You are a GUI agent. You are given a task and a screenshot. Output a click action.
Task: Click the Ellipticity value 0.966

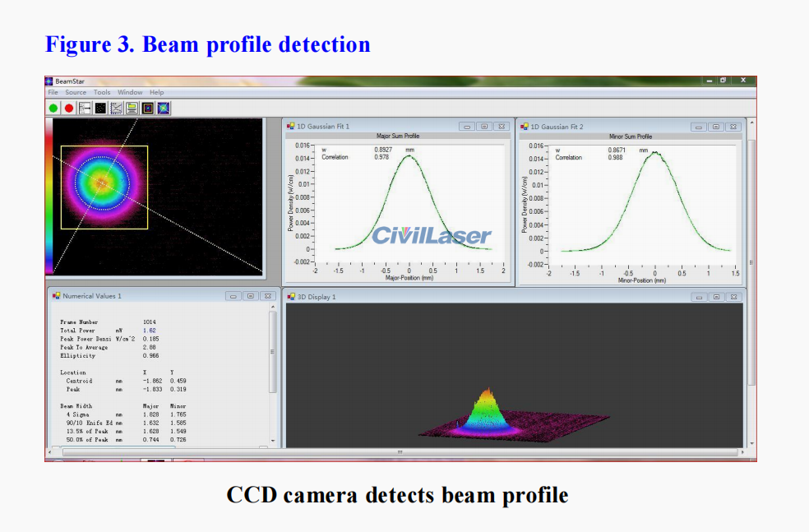(151, 355)
